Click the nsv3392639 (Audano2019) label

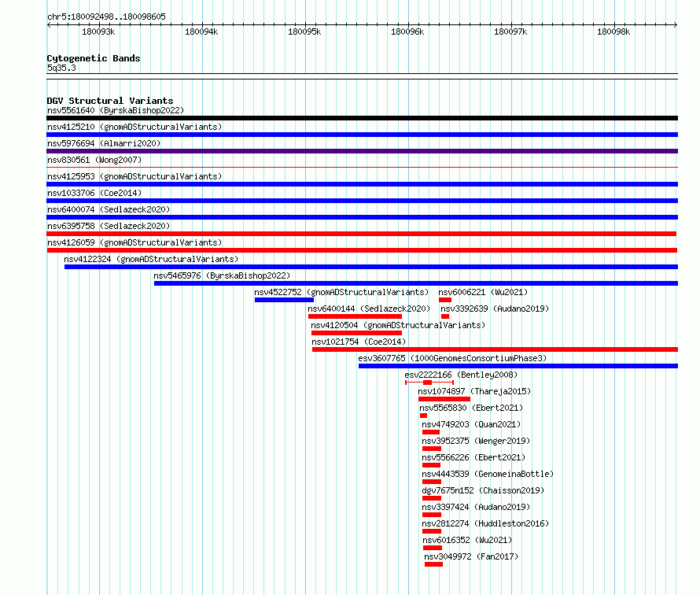point(495,309)
